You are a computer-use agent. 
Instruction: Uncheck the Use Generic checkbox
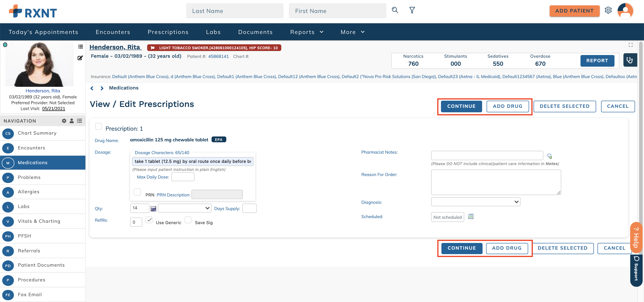tap(149, 220)
